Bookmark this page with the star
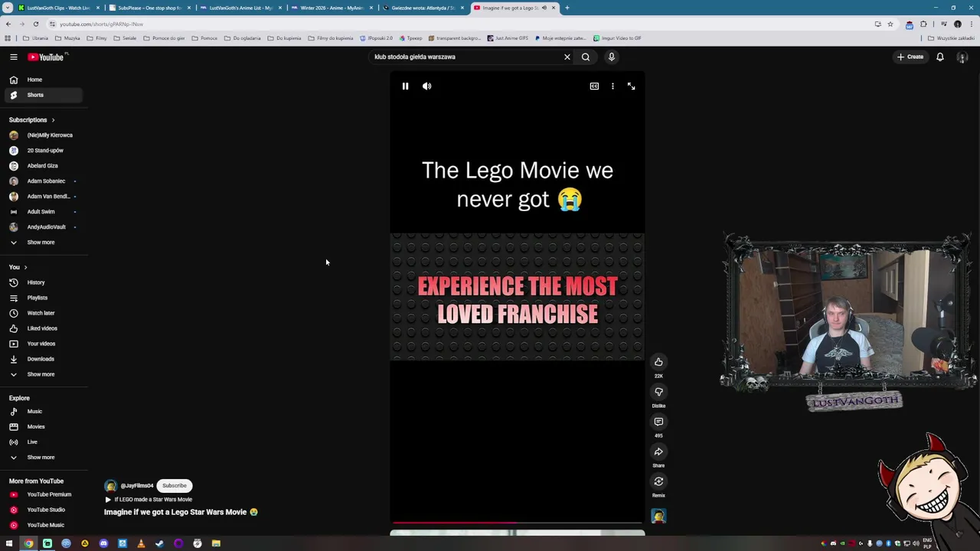Viewport: 980px width, 551px height. 890,24
